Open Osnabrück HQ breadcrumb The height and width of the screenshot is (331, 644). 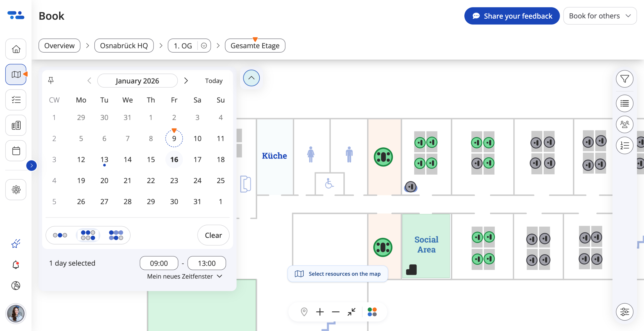coord(124,46)
